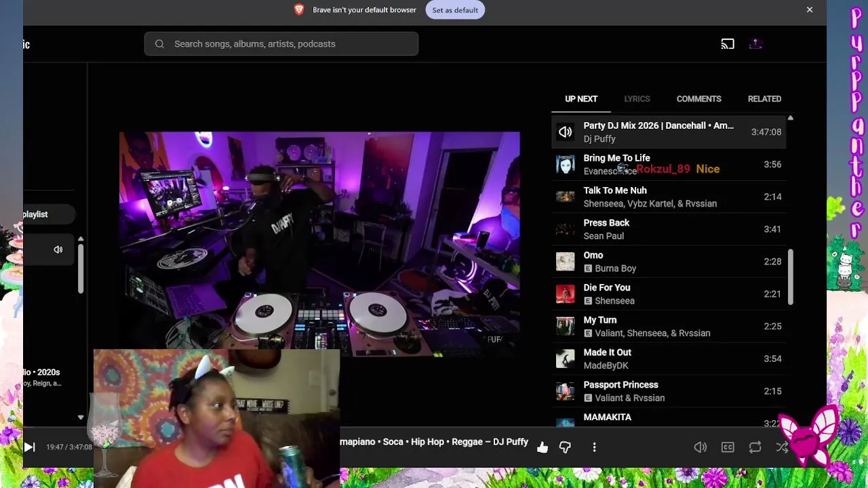The height and width of the screenshot is (488, 868).
Task: Open the Sean Paul artist link
Action: tap(604, 236)
